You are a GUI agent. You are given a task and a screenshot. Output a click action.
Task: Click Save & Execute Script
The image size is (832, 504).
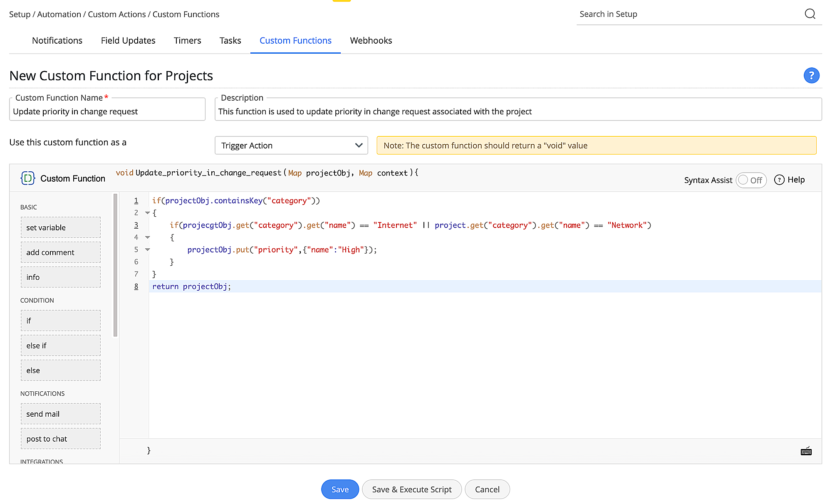411,489
